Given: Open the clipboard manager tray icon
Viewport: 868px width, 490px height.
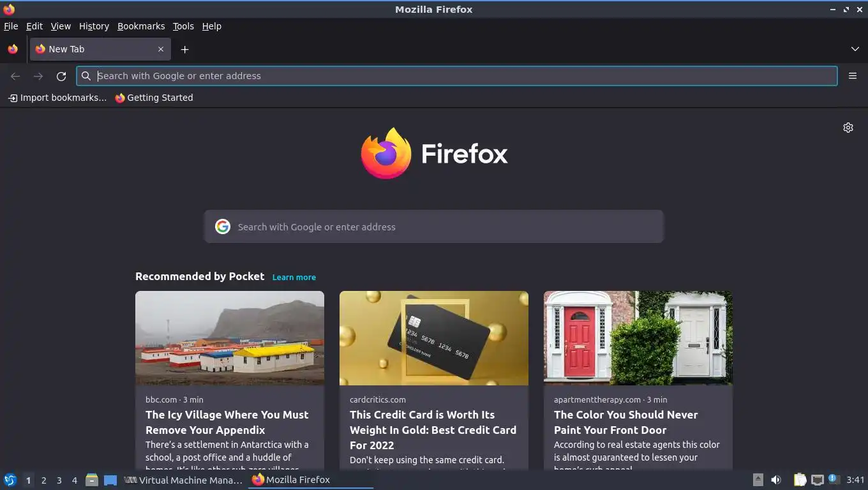Looking at the screenshot, I should [800, 480].
